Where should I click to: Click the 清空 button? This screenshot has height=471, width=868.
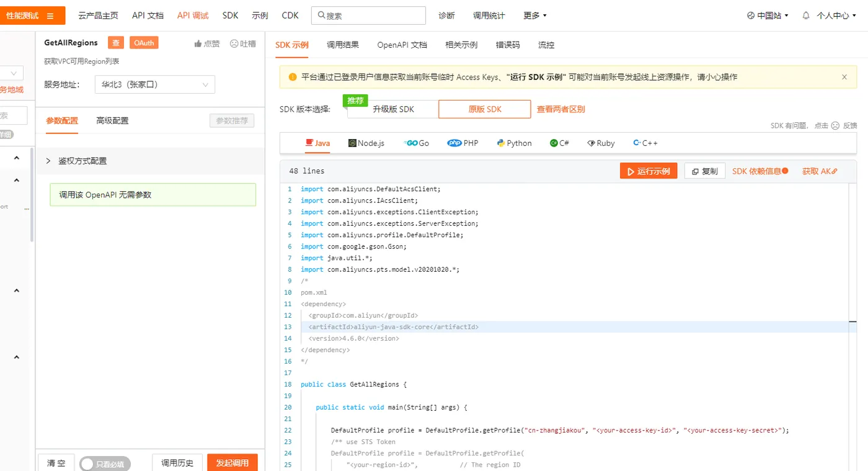[x=56, y=463]
